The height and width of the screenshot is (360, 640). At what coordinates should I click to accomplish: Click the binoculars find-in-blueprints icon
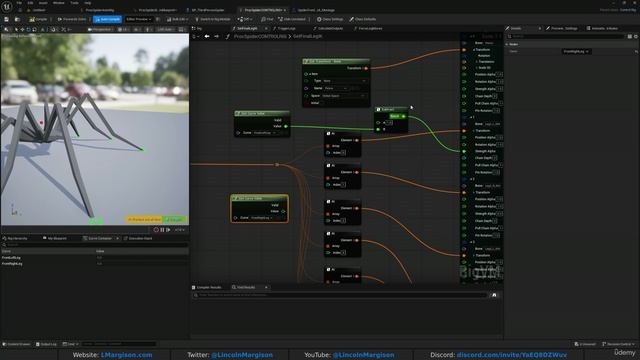[x=494, y=295]
